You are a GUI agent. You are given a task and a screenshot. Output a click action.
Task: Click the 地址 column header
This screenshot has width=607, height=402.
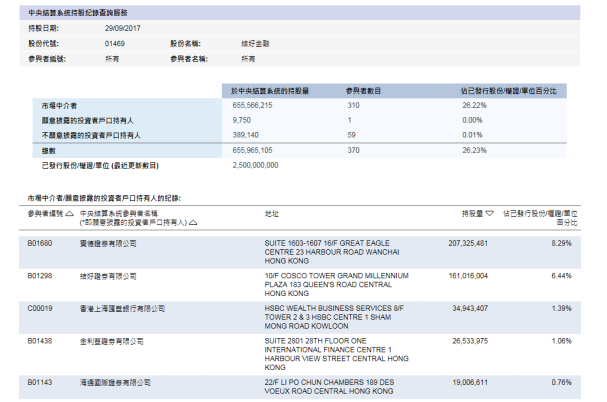[x=271, y=214]
